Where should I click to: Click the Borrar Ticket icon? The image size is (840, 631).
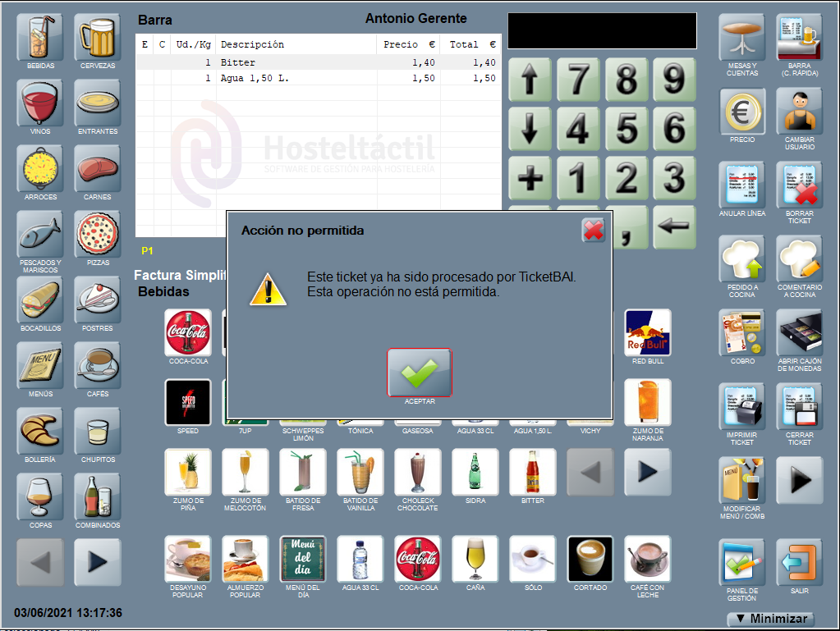click(x=799, y=185)
